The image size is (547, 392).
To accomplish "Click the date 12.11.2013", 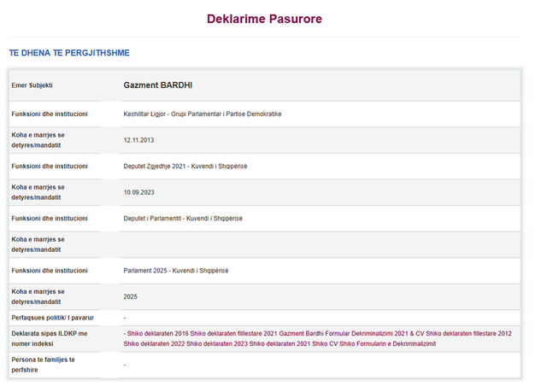I will [138, 140].
